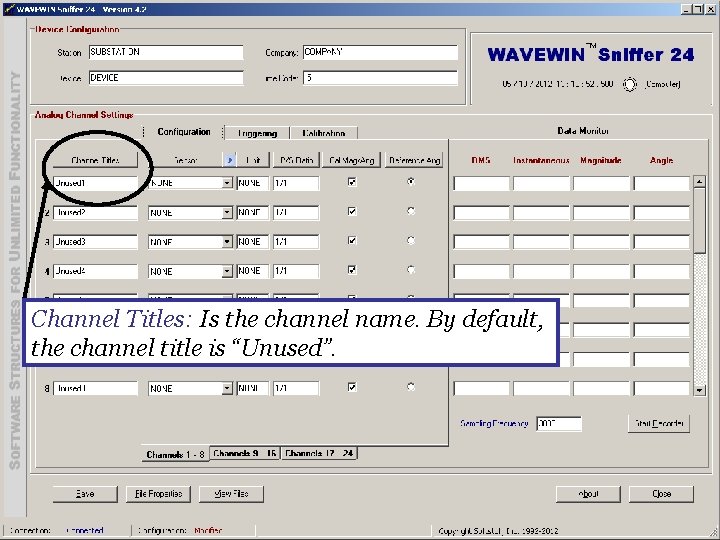Select Reference Ang radio for channel 8

pos(411,387)
